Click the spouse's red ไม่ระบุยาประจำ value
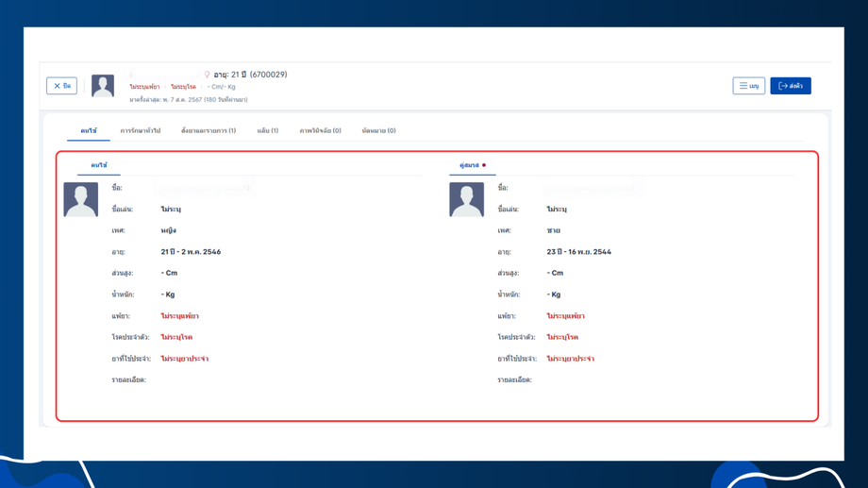The image size is (868, 488). pos(570,359)
